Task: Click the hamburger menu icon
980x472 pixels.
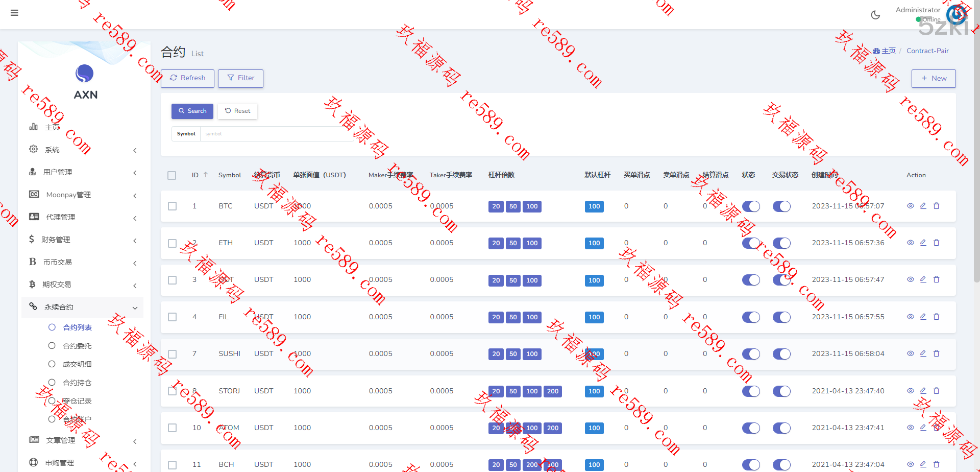Action: [x=14, y=13]
